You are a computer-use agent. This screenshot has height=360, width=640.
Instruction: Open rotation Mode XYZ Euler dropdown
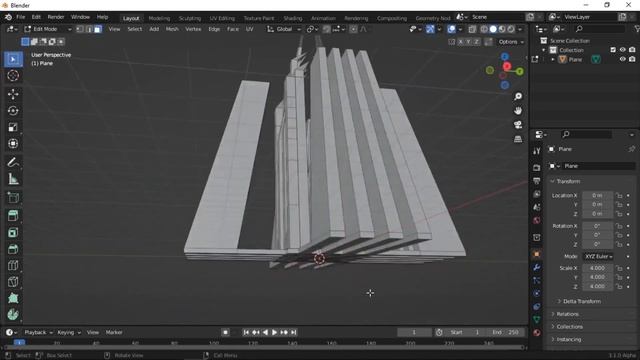coord(598,256)
